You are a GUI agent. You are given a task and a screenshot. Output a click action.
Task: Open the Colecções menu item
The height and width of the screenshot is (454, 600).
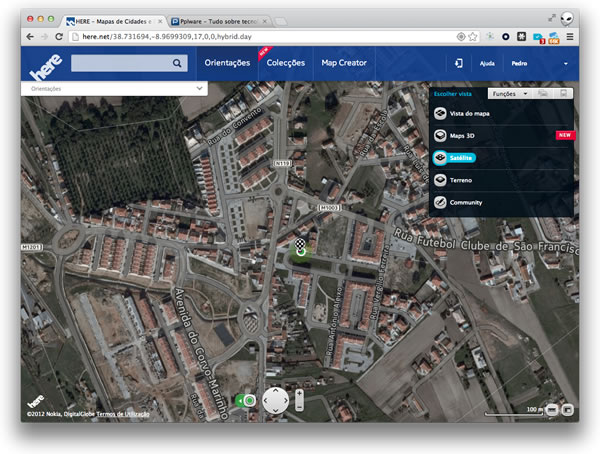click(285, 63)
